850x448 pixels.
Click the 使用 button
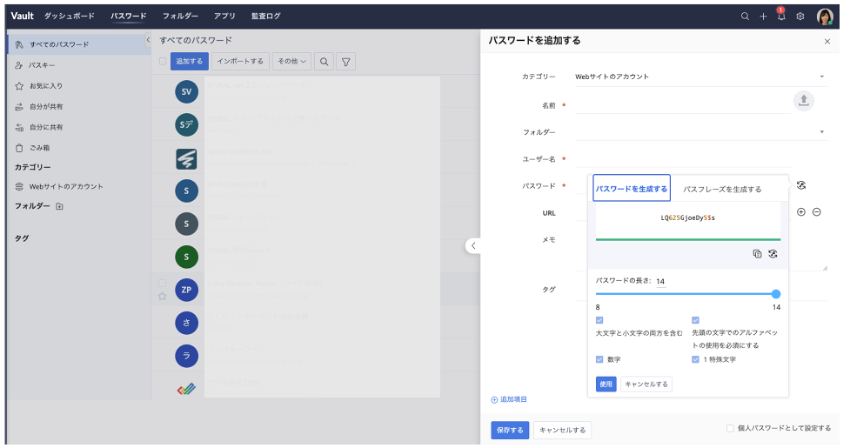(x=606, y=384)
